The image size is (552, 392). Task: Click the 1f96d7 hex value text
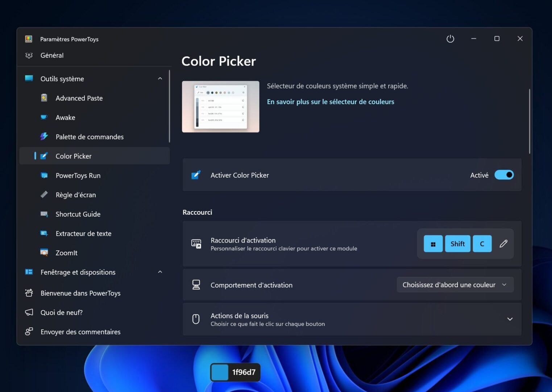click(244, 372)
